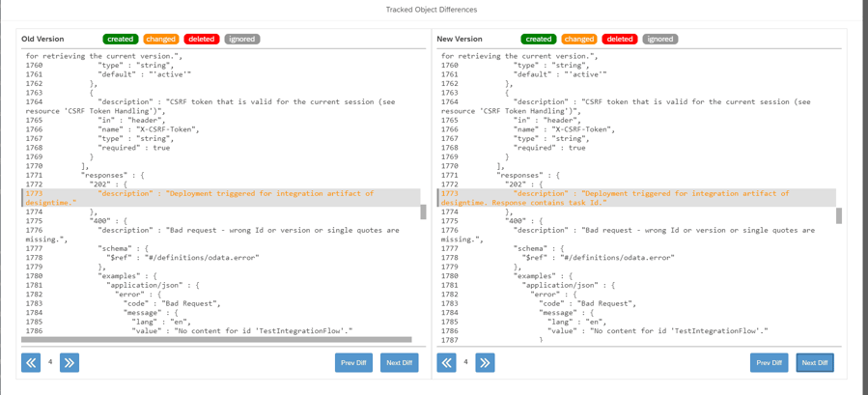Click line 1786 TestIntegrationFlow value in New Version
868x395 pixels.
tap(658, 331)
